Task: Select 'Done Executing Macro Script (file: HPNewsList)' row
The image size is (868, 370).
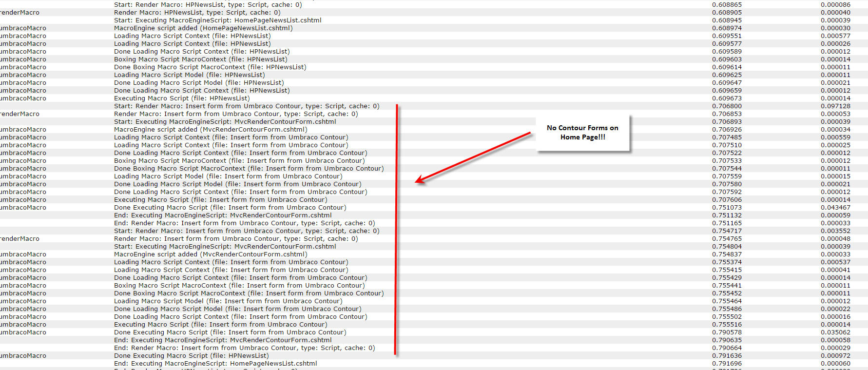Action: coord(191,356)
